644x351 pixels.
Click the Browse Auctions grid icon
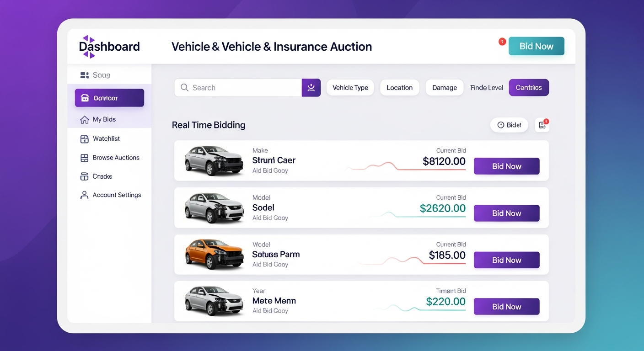coord(84,158)
